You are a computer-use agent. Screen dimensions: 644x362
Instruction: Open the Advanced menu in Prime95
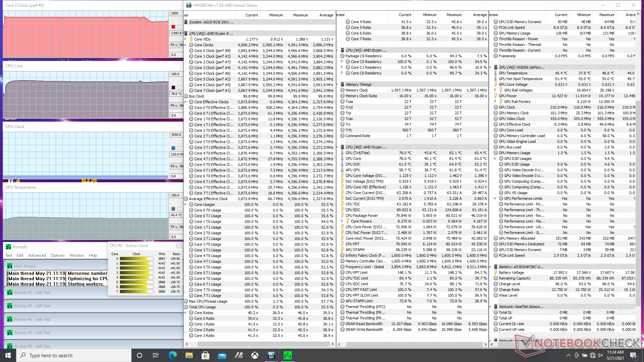click(37, 255)
